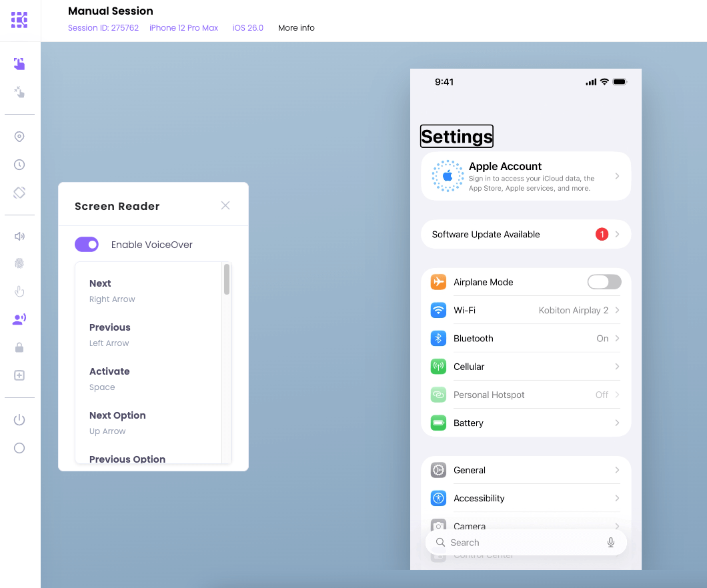Viewport: 707px width, 588px height.
Task: Toggle Airplane Mode on the device
Action: pyautogui.click(x=604, y=282)
